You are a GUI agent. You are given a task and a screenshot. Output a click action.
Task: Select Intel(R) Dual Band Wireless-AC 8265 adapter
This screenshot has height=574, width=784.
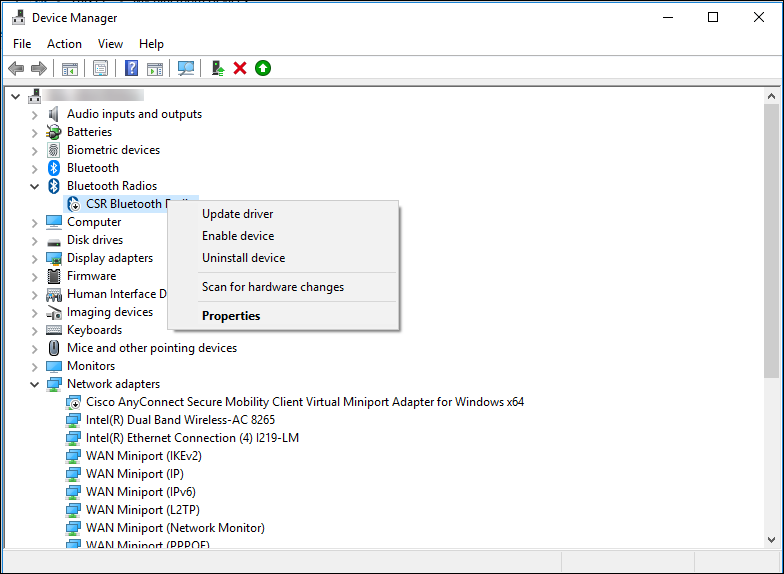point(180,420)
